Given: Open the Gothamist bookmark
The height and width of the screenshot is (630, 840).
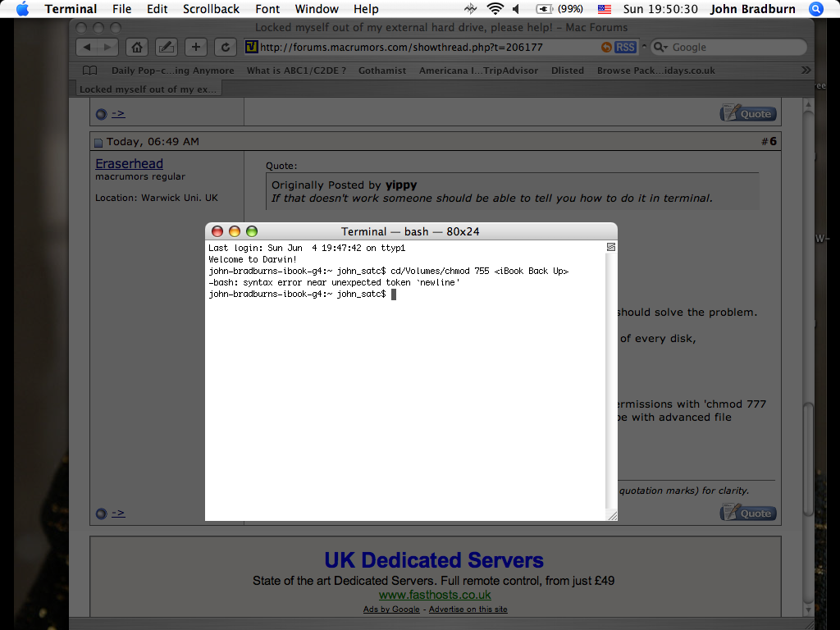Looking at the screenshot, I should (382, 71).
